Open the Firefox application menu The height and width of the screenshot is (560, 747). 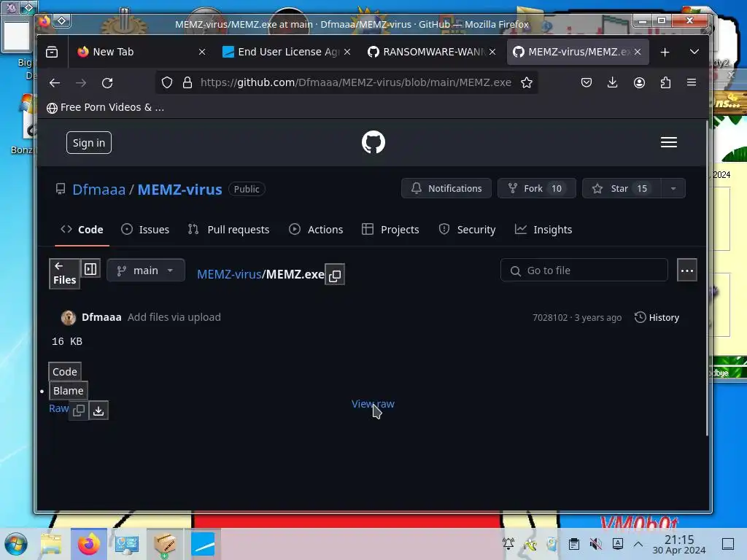[x=692, y=82]
